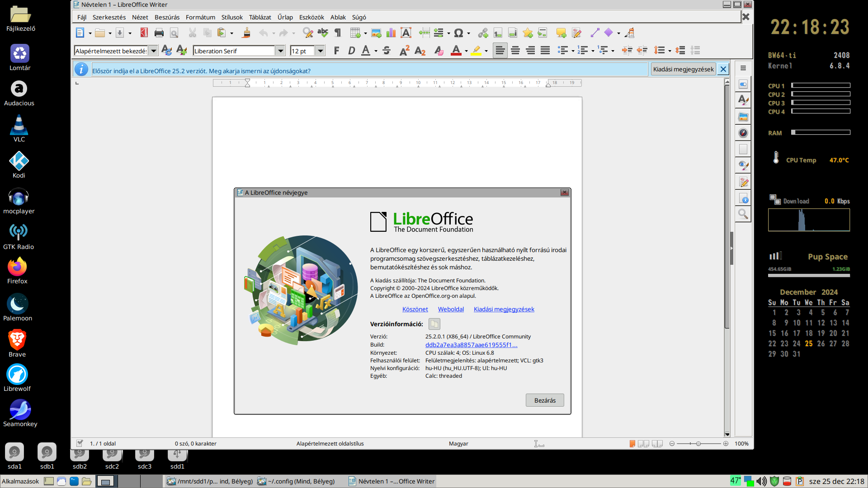This screenshot has width=868, height=488.
Task: Insert Page Break icon
Action: [x=424, y=33]
